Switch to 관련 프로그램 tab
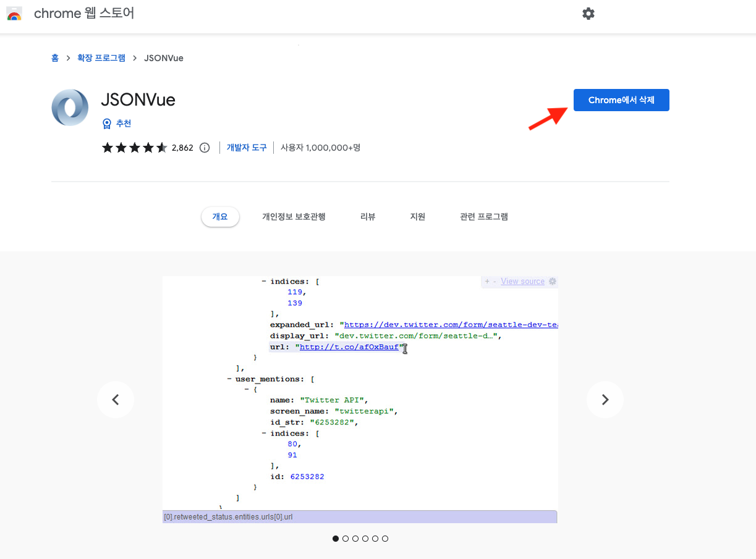Viewport: 756px width, 559px height. point(484,217)
